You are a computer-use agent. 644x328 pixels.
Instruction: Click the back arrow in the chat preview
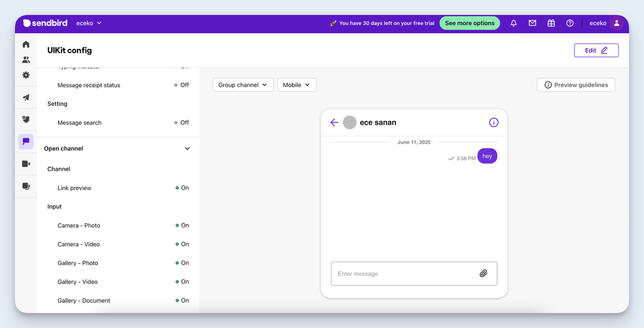(x=334, y=122)
